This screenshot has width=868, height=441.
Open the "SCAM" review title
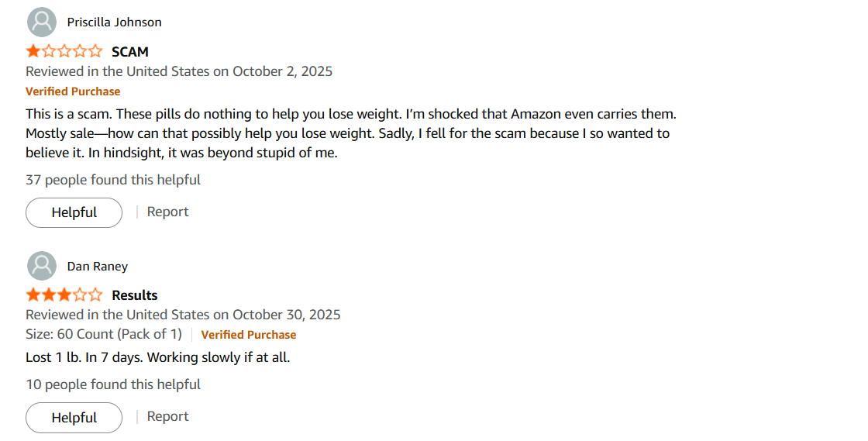click(130, 52)
